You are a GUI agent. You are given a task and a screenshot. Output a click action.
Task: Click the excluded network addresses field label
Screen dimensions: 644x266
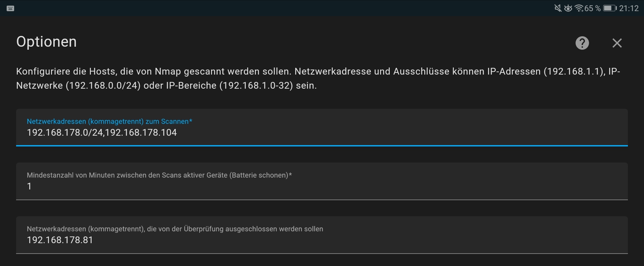click(175, 229)
